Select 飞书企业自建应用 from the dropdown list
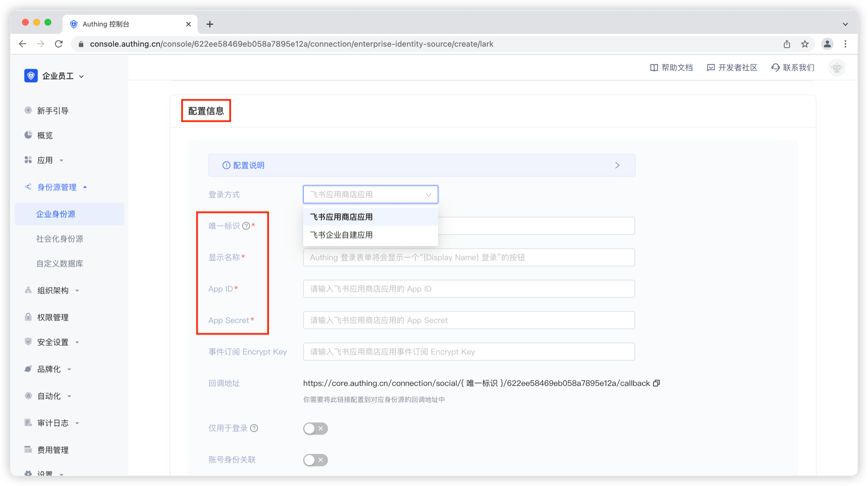The image size is (868, 486). click(x=341, y=235)
